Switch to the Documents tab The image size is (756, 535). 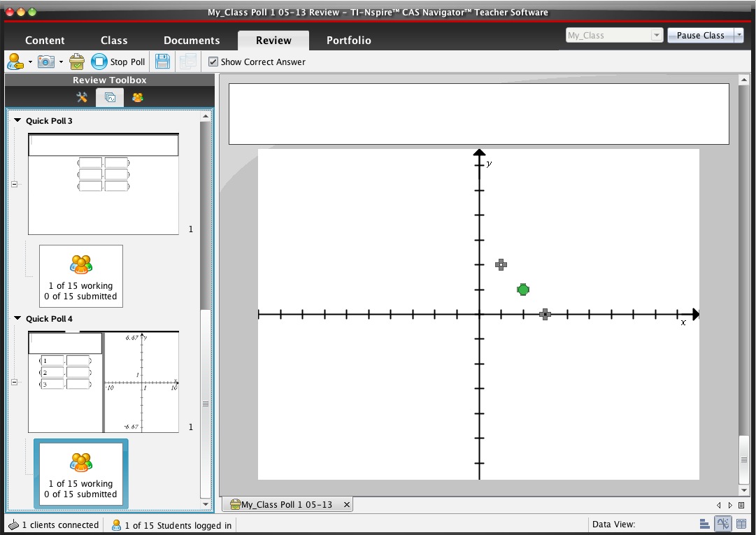192,41
